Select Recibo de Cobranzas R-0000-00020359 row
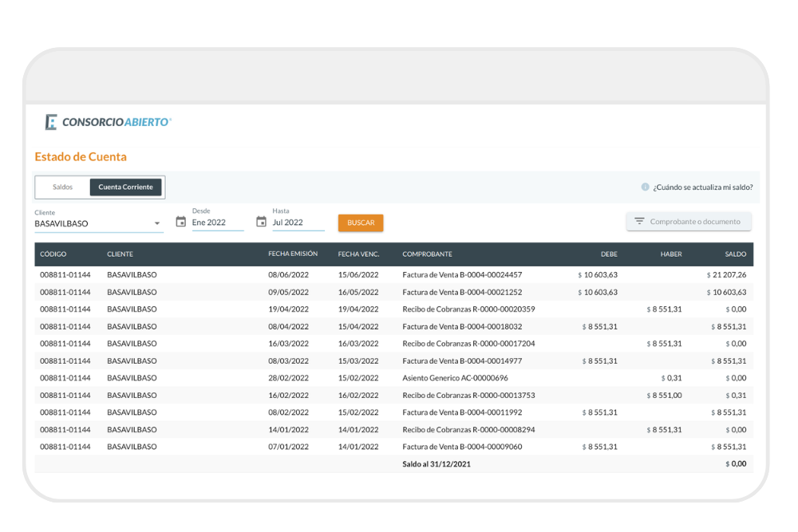The width and height of the screenshot is (798, 532). click(468, 309)
